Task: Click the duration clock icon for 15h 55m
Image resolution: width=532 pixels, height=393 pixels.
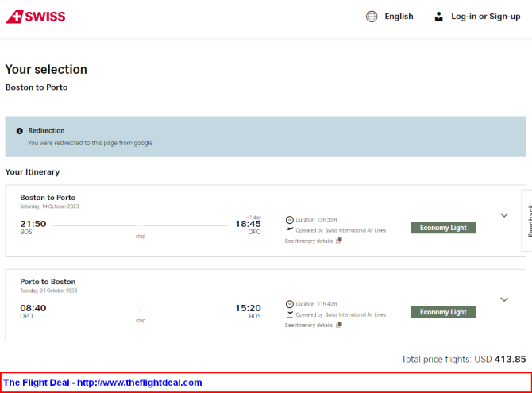Action: click(289, 220)
